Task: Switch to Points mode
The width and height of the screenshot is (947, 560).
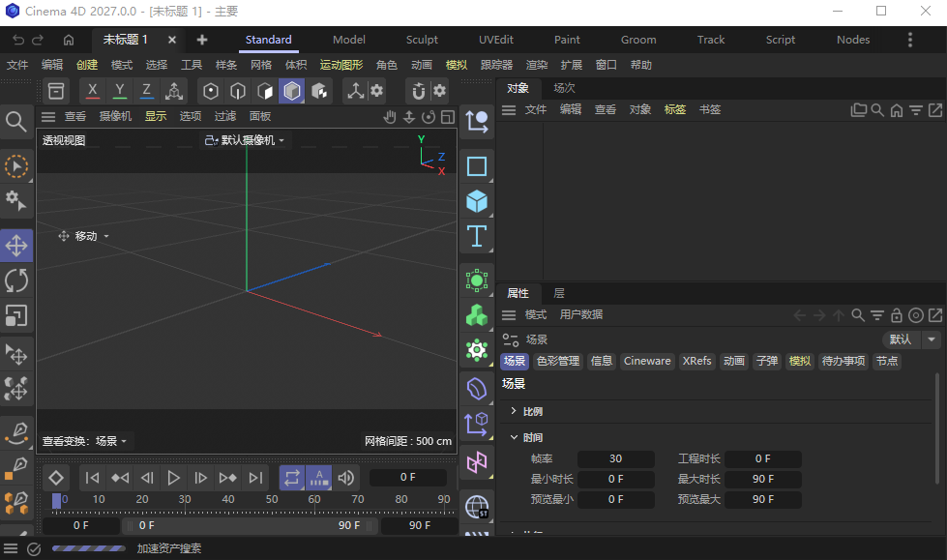Action: pyautogui.click(x=210, y=91)
